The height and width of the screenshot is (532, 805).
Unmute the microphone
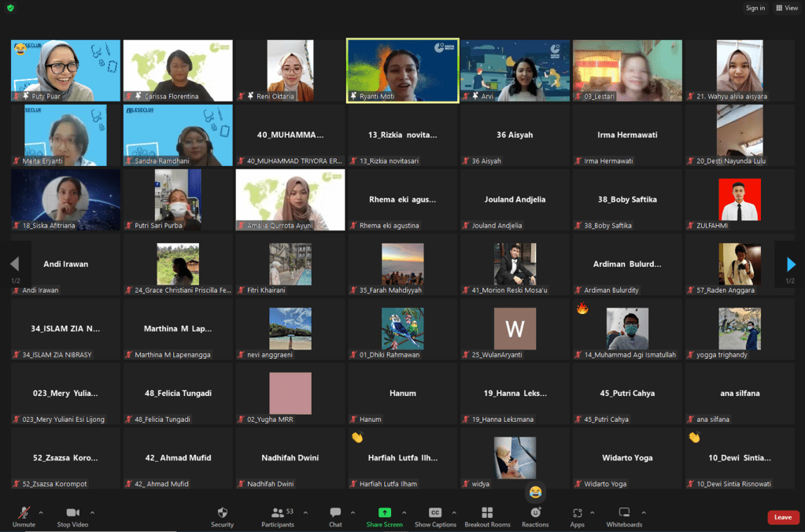[24, 513]
